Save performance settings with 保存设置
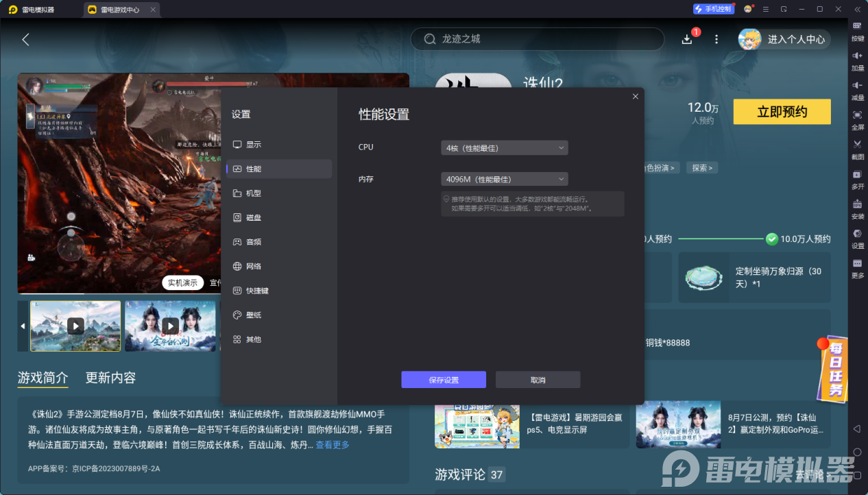 (x=443, y=379)
